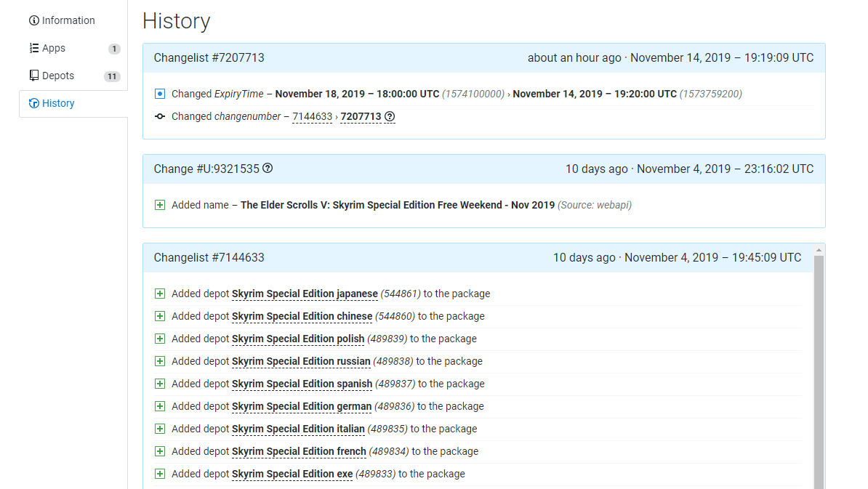Click the plus icon beside polish depot row
The image size is (868, 489).
[x=160, y=339]
